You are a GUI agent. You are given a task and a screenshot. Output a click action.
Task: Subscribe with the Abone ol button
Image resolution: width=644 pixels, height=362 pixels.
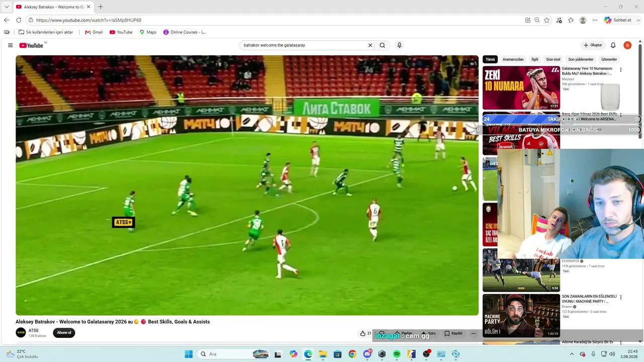click(x=64, y=332)
